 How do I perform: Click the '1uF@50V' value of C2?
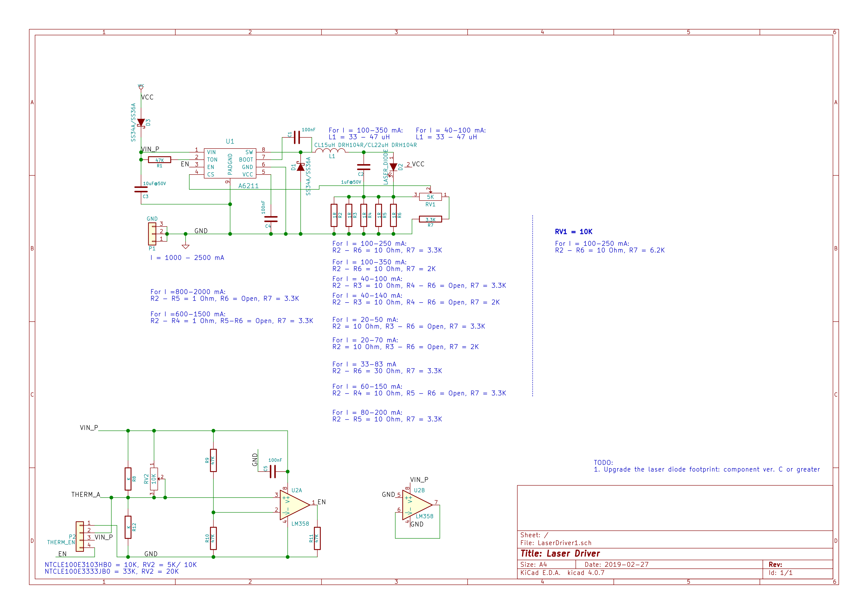[x=351, y=182]
